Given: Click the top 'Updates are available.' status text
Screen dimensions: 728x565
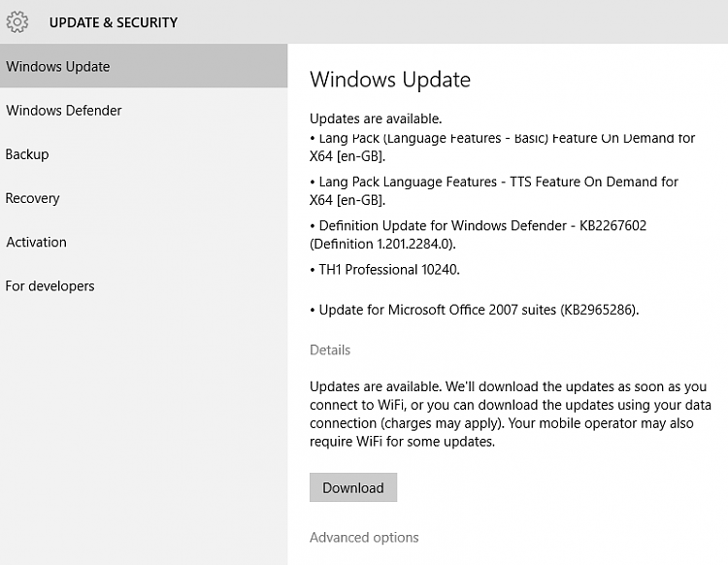Looking at the screenshot, I should point(376,118).
